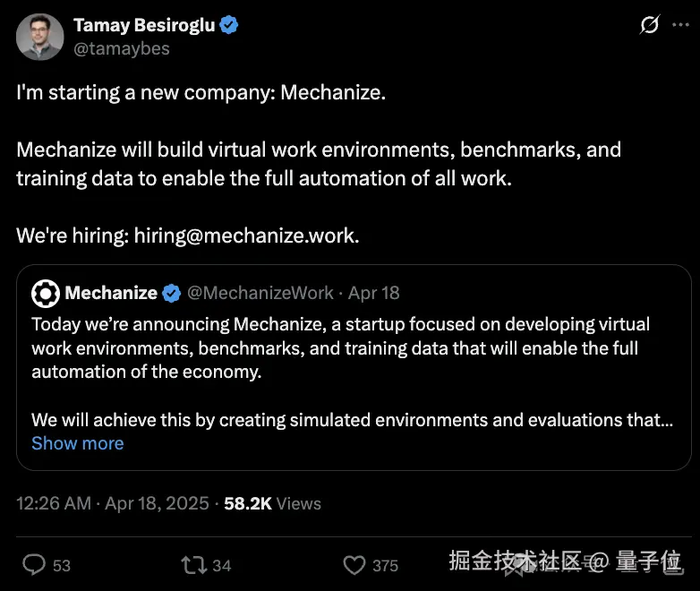Click the Mechanize account name in the quote
Viewport: 700px width, 591px height.
click(111, 293)
